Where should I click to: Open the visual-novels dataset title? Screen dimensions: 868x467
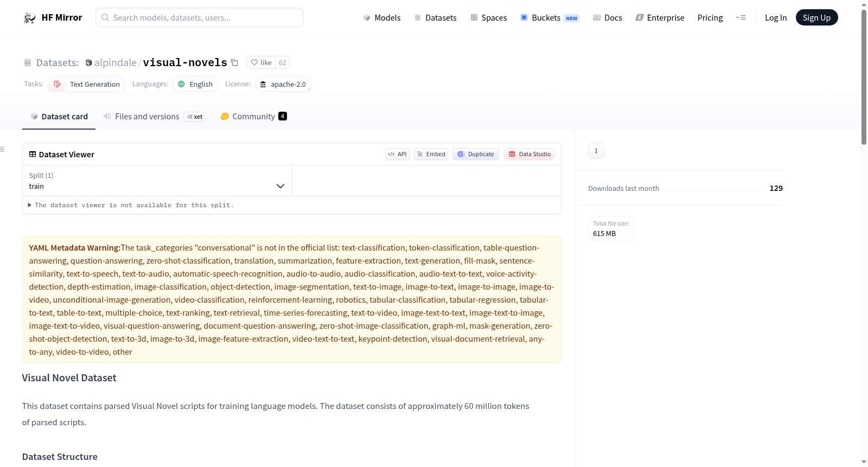[185, 62]
